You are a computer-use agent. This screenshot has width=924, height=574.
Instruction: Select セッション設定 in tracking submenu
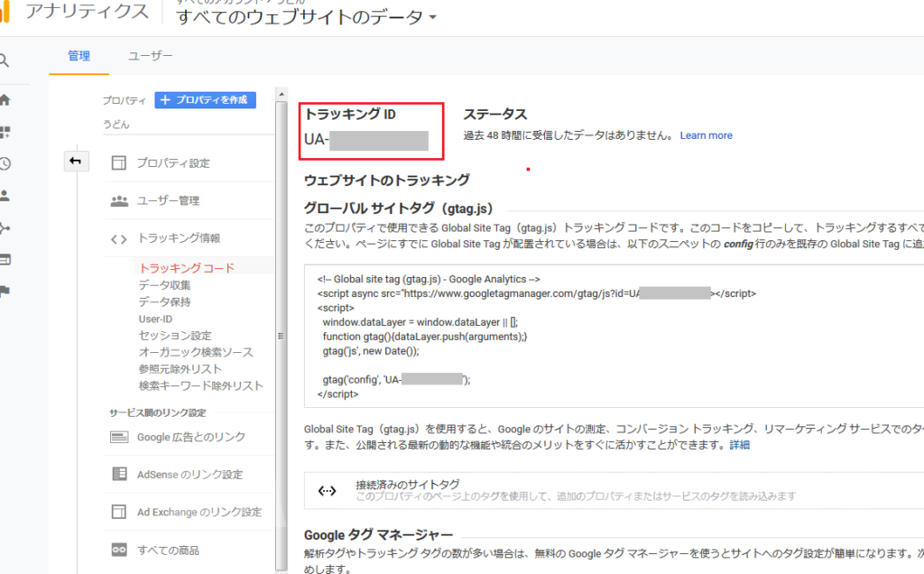tap(175, 336)
